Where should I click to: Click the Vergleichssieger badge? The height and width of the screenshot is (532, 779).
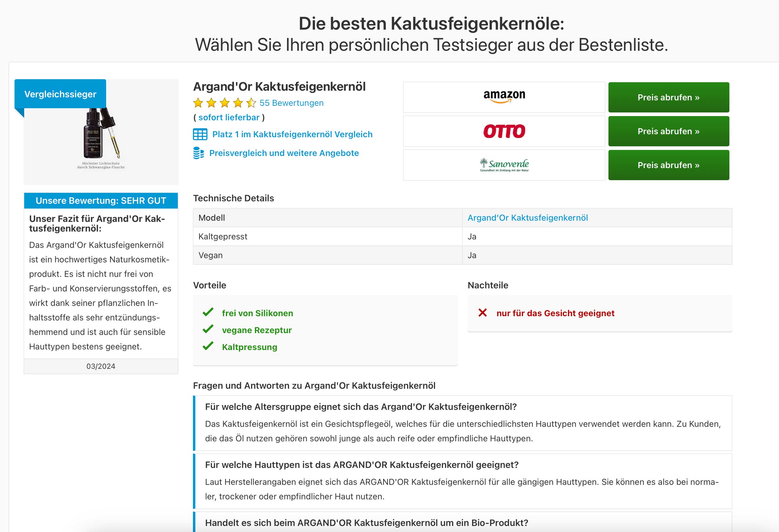[60, 94]
